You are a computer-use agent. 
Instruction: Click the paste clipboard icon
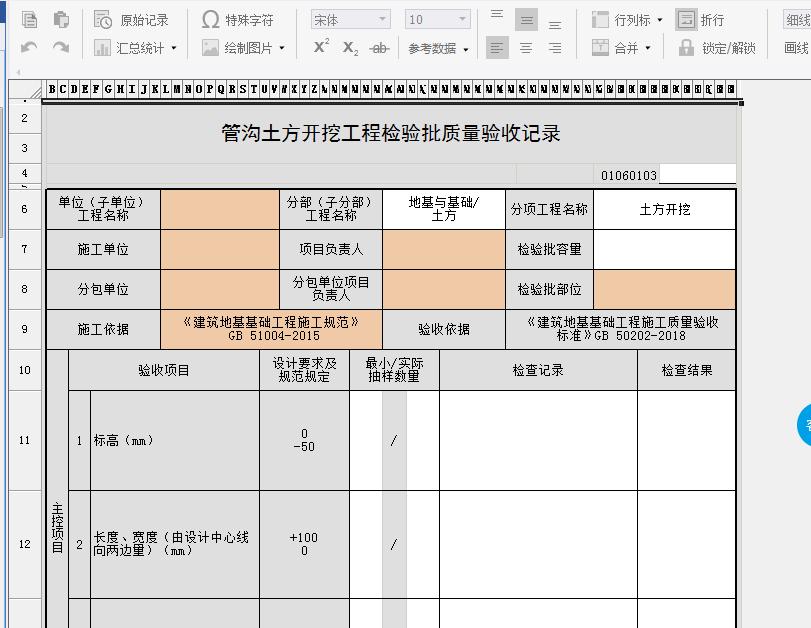tap(61, 20)
